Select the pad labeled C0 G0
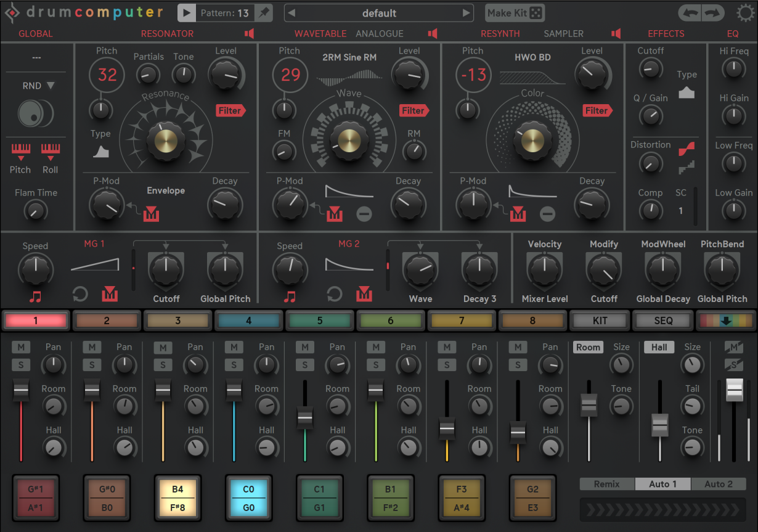The height and width of the screenshot is (532, 758). [x=248, y=497]
